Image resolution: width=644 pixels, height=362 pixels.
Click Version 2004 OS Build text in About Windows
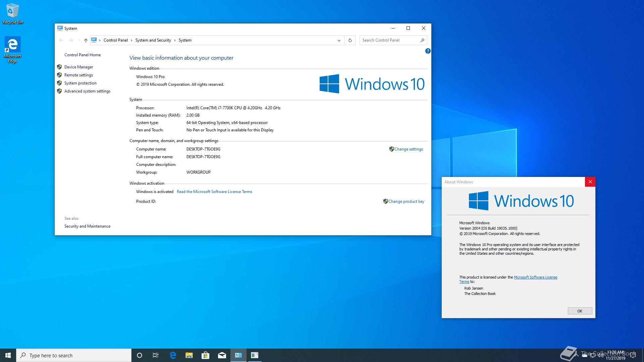pos(488,228)
